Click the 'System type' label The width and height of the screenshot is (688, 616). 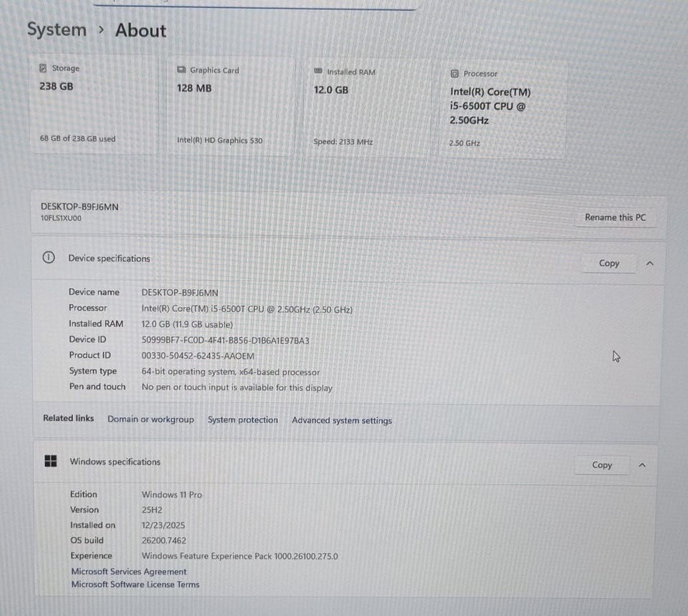click(93, 371)
